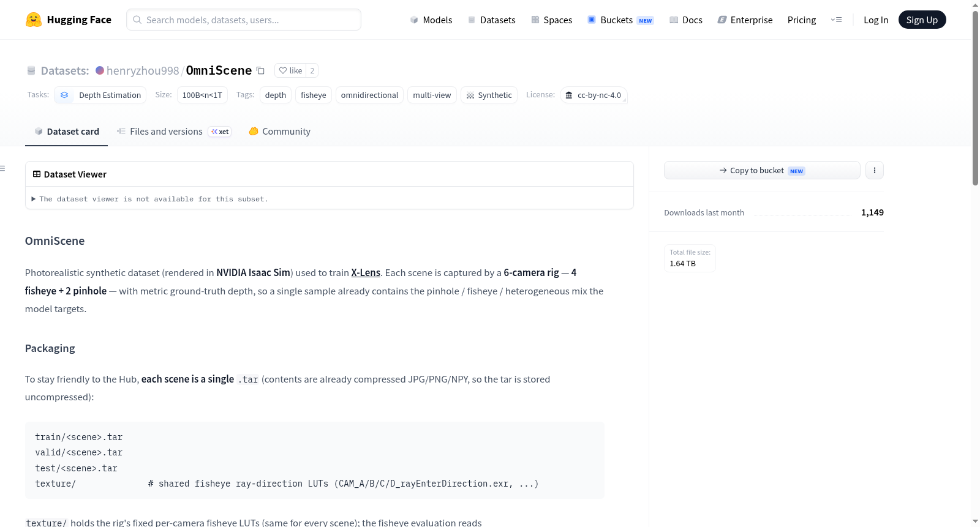The width and height of the screenshot is (980, 527).
Task: Open Spaces in navigation
Action: tap(551, 20)
